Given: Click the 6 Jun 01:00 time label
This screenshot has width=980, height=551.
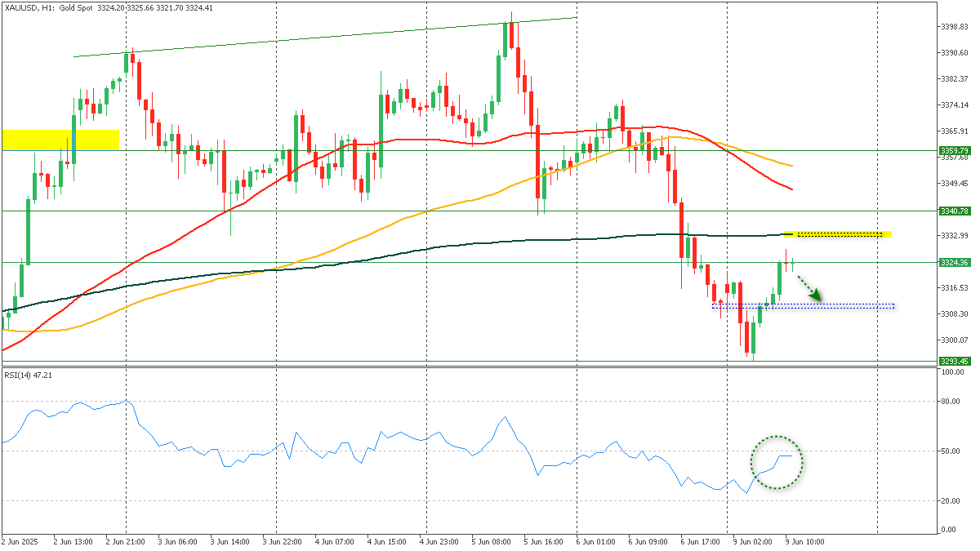Looking at the screenshot, I should click(x=596, y=540).
